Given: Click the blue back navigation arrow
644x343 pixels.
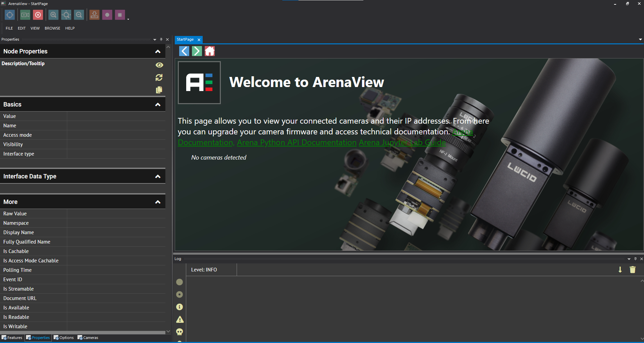Looking at the screenshot, I should point(184,51).
